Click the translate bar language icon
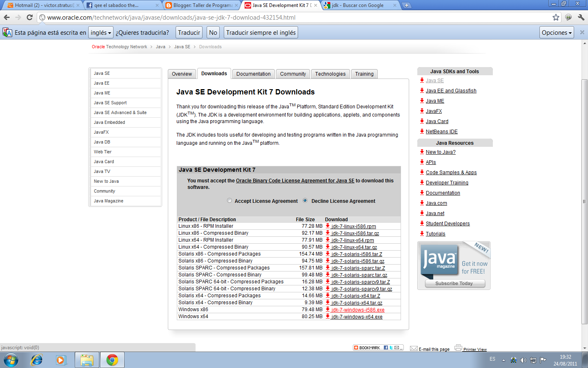 coord(7,32)
